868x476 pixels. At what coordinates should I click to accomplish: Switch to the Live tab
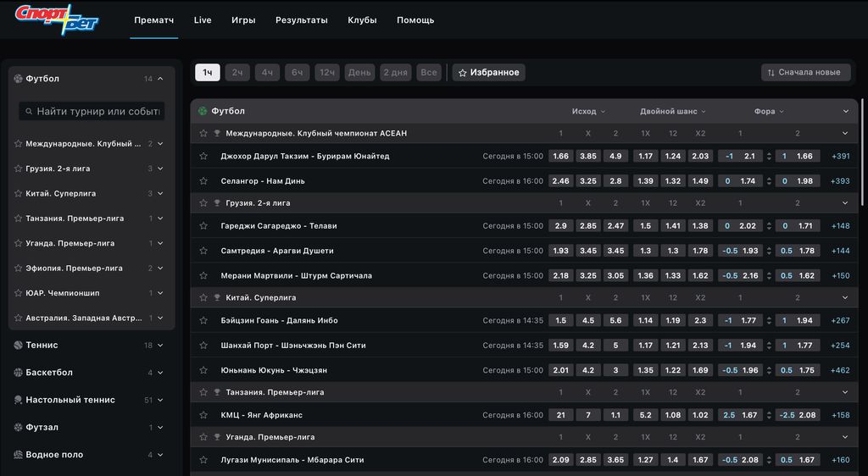[x=203, y=19]
